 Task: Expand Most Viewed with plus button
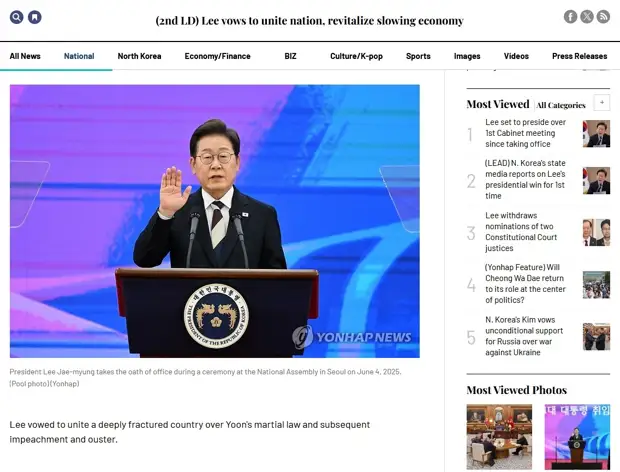(601, 103)
